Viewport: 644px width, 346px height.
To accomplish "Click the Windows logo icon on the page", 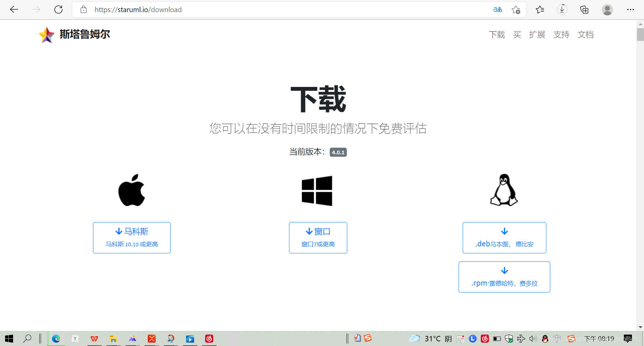I will (317, 191).
